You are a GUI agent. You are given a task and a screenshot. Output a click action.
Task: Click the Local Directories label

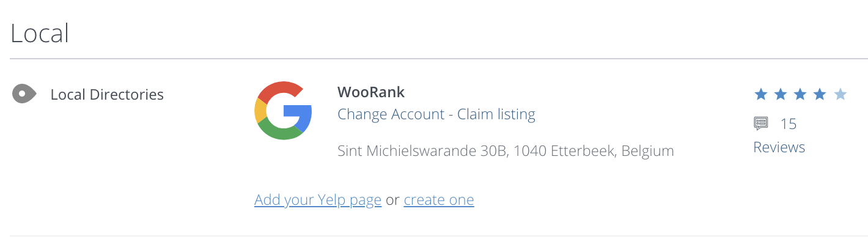coord(107,95)
